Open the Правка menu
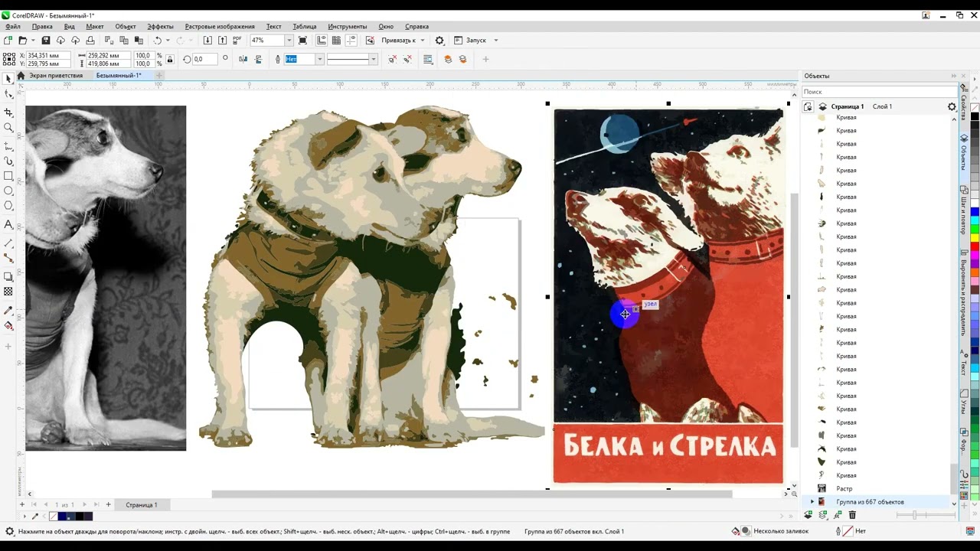 (42, 26)
